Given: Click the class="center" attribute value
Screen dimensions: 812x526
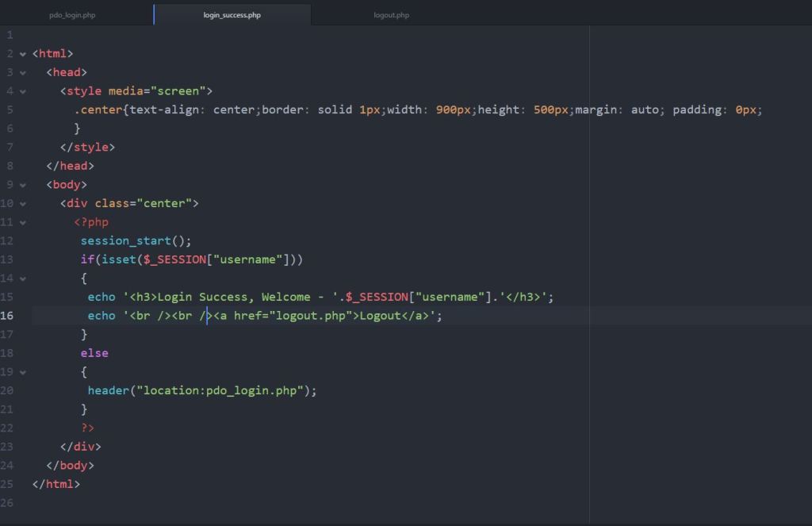Looking at the screenshot, I should pos(164,204).
